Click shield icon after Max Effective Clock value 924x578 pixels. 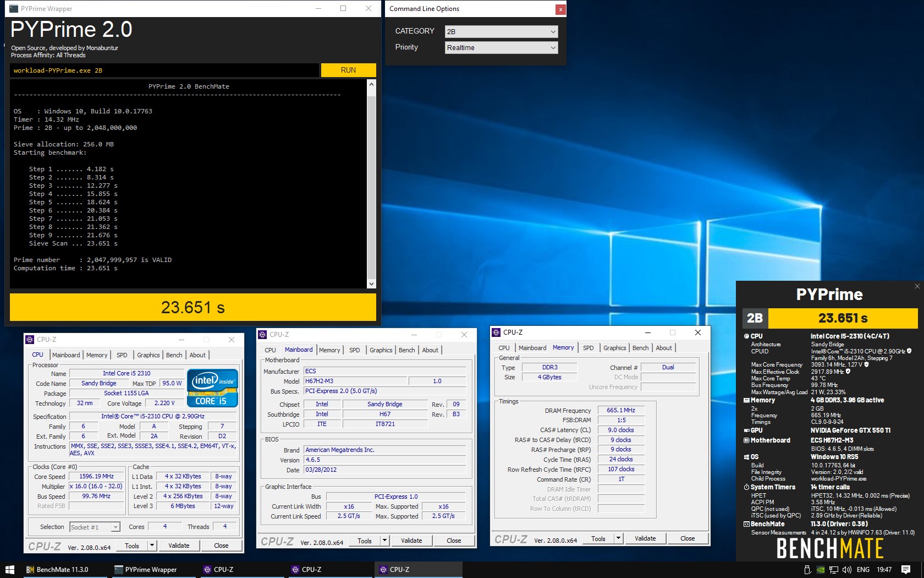848,372
